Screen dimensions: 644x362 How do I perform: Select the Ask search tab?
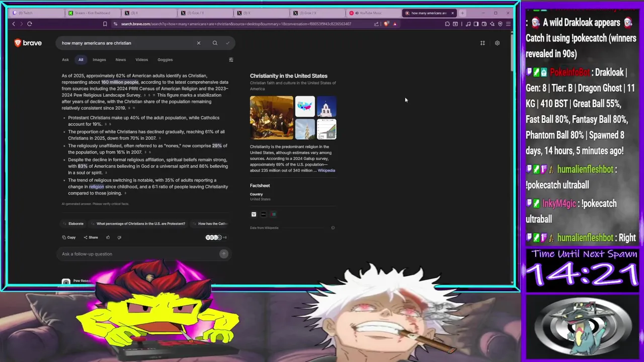(x=65, y=59)
